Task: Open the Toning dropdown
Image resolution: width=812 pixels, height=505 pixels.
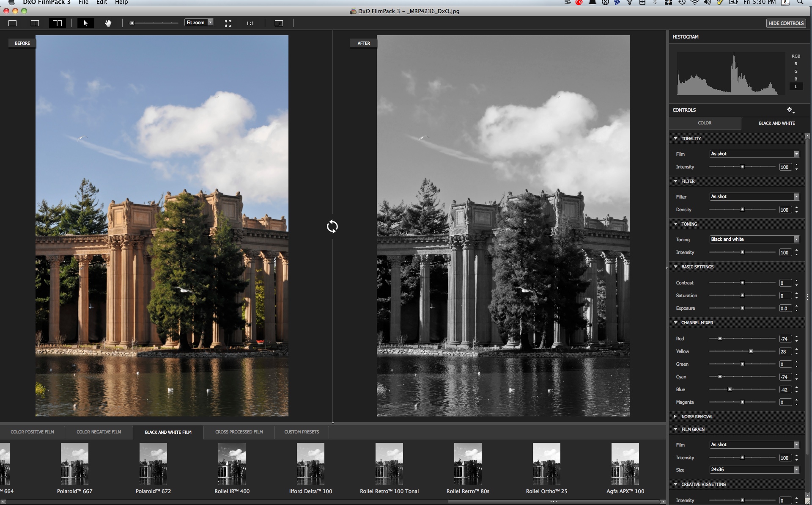Action: [x=754, y=239]
